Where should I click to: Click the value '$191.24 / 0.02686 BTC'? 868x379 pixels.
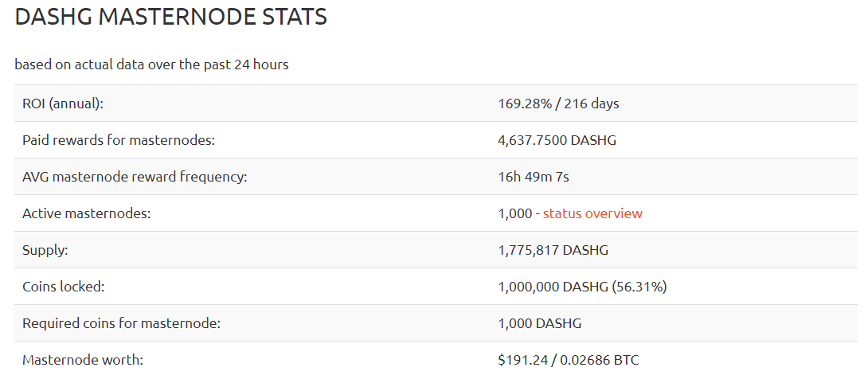pos(569,360)
